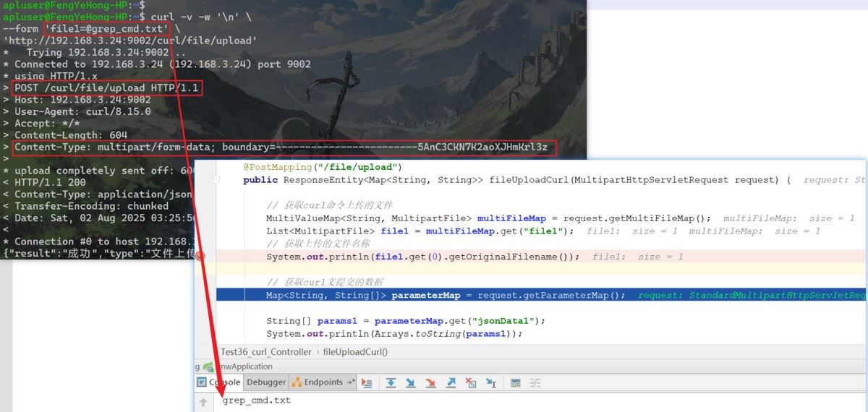This screenshot has width=868, height=412.
Task: Click the Run to Cursor icon
Action: click(491, 383)
